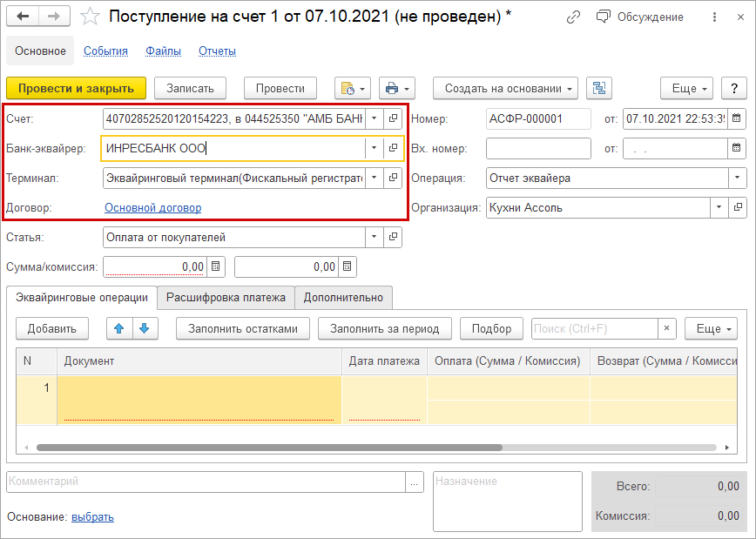The image size is (756, 539).
Task: Click the выбрать link for Основание
Action: click(x=92, y=517)
